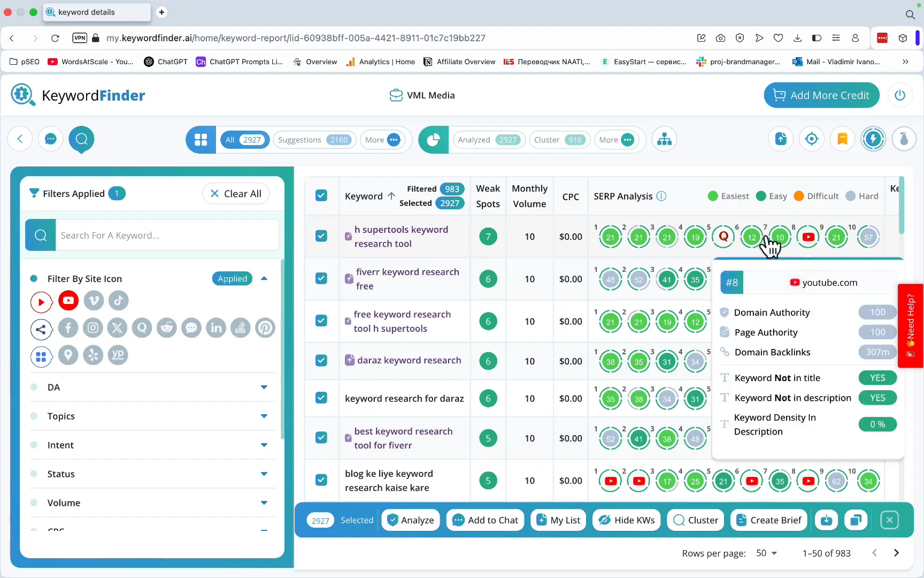The height and width of the screenshot is (578, 924).
Task: Open the More menu next to Cluster
Action: point(617,140)
